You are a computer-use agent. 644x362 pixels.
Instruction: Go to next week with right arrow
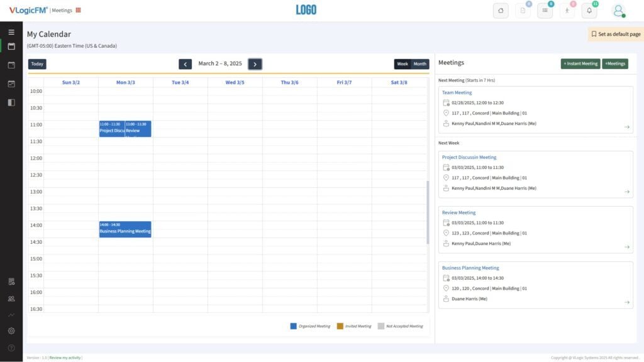click(x=255, y=63)
